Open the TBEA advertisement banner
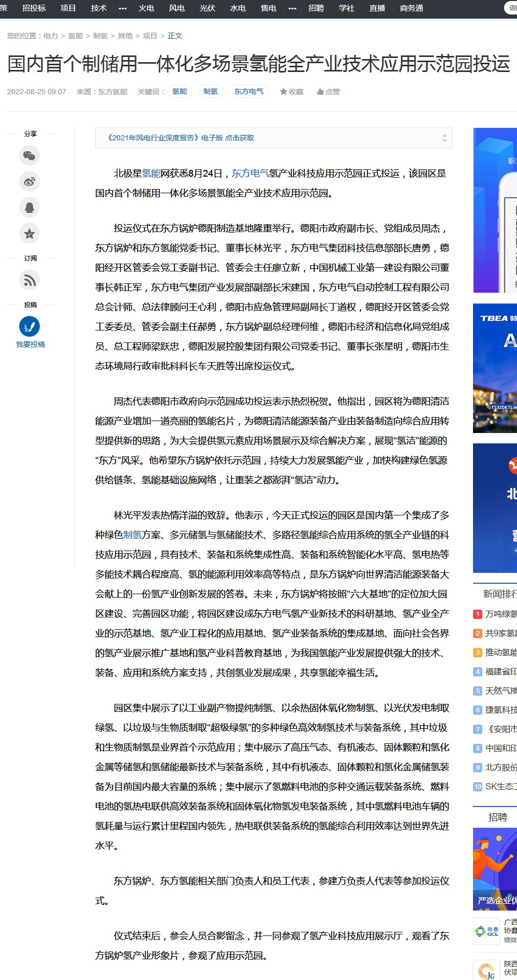The image size is (517, 980). pyautogui.click(x=495, y=368)
